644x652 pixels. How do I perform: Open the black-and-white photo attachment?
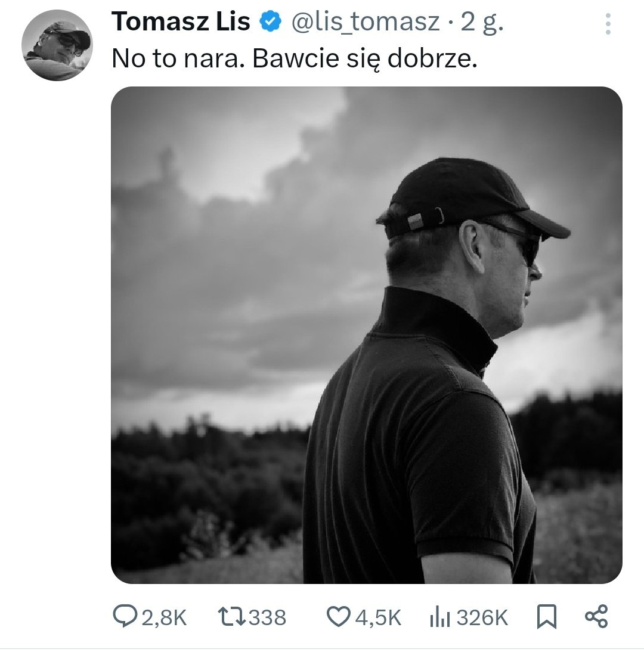(x=366, y=335)
